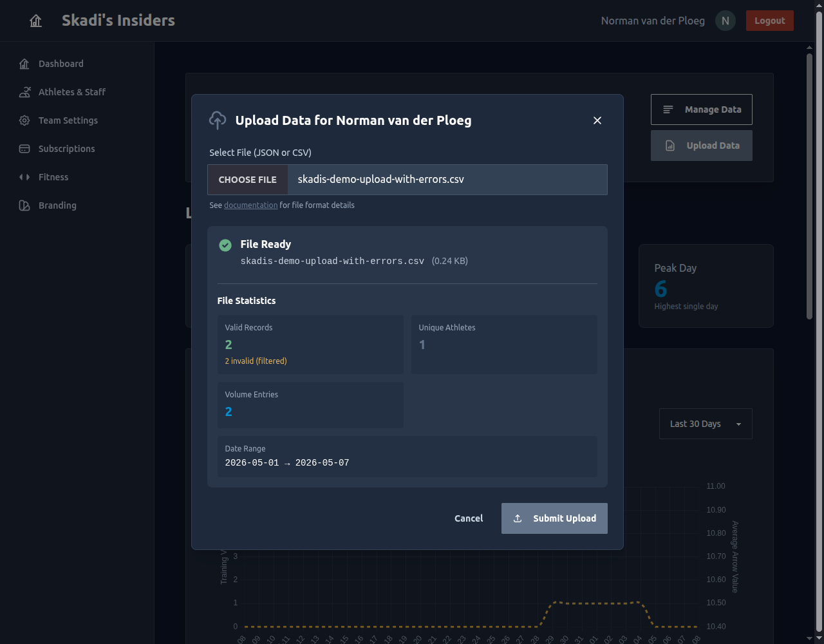Click the Upload Data button behind dialog
The image size is (824, 644).
(x=702, y=146)
